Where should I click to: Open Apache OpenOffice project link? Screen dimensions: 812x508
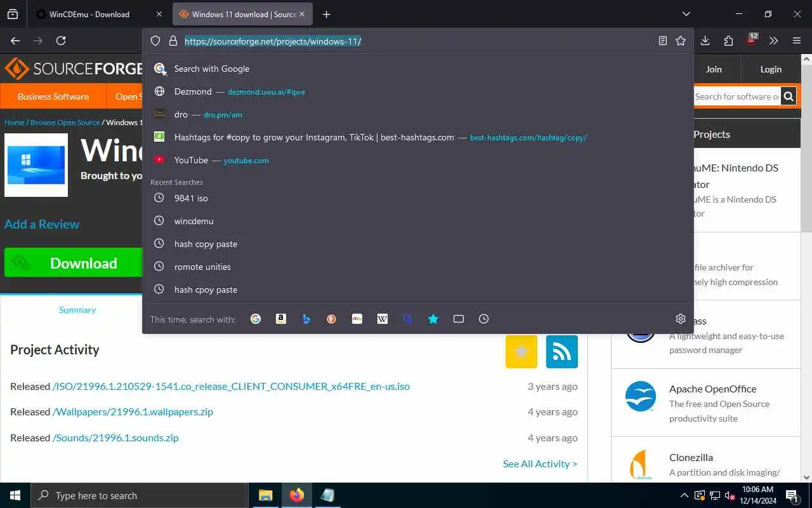click(712, 389)
